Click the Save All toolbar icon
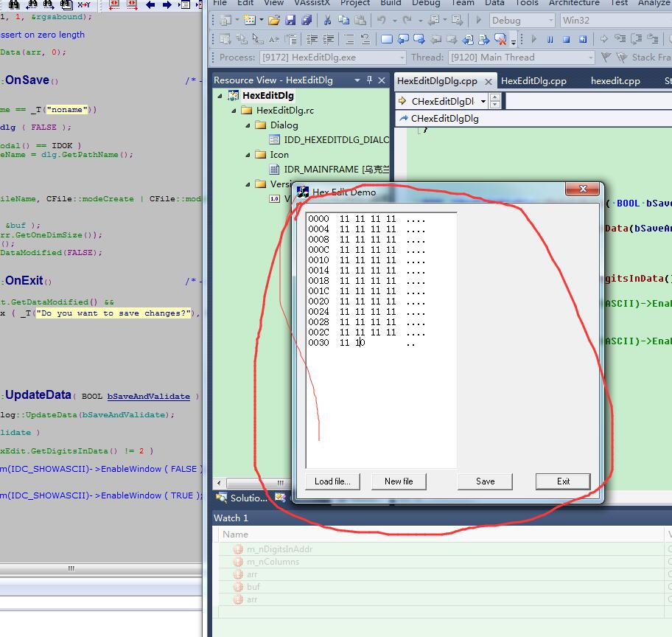This screenshot has height=637, width=672. coord(307,20)
